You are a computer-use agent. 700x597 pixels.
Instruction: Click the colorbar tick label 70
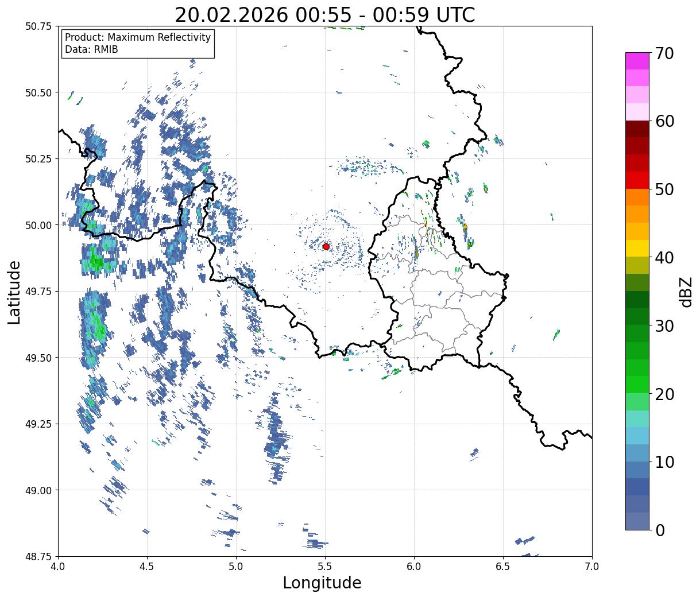pos(664,53)
